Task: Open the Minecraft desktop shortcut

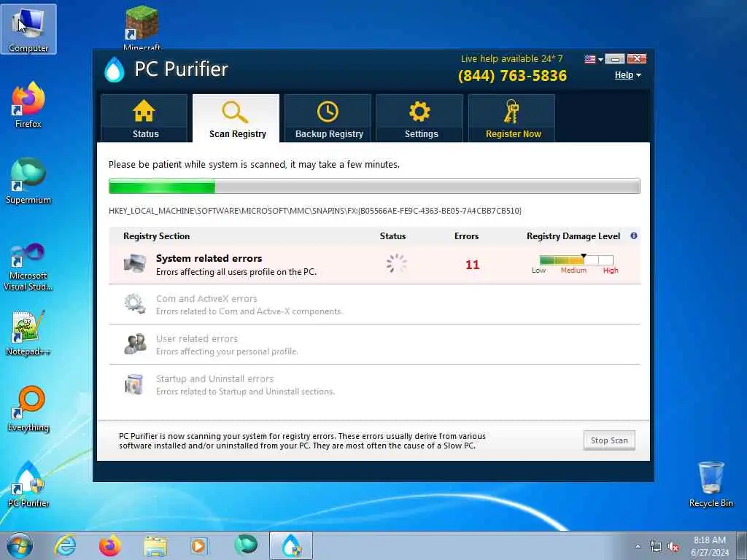Action: (x=142, y=28)
